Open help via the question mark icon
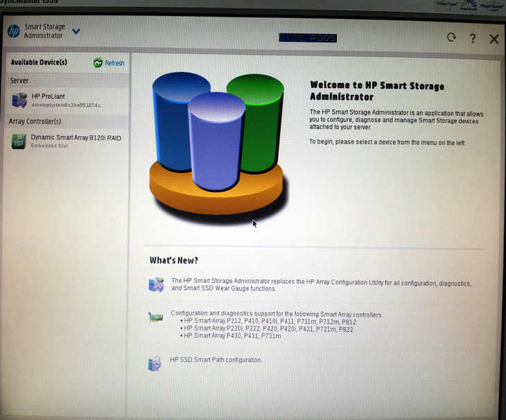Image resolution: width=506 pixels, height=420 pixels. coord(473,38)
